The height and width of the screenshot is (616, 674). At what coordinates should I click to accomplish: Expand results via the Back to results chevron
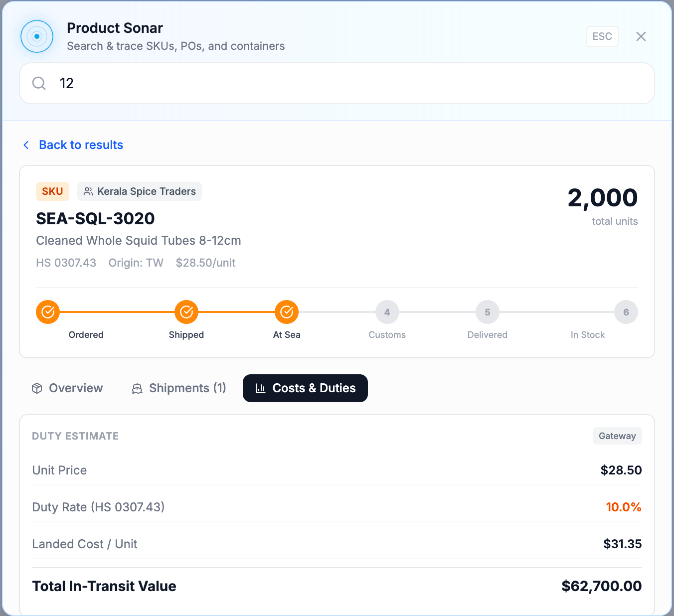tap(26, 145)
